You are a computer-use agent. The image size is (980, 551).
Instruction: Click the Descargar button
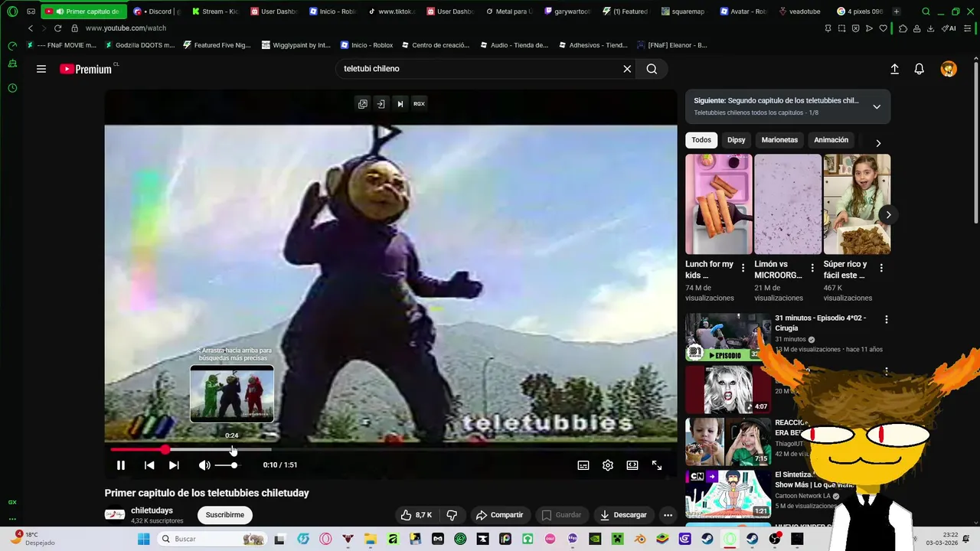[622, 515]
